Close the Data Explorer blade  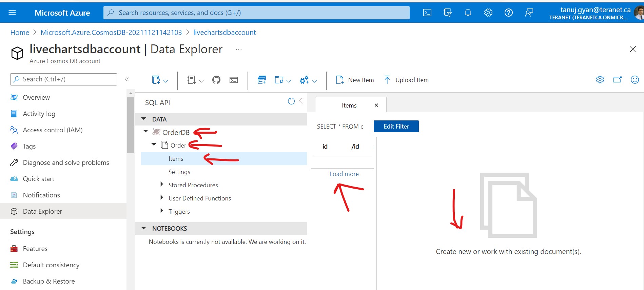(633, 49)
